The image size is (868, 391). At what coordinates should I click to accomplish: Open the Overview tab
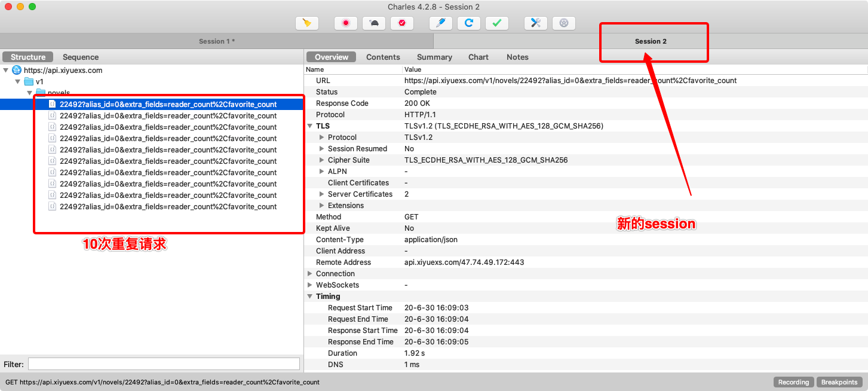coord(332,57)
